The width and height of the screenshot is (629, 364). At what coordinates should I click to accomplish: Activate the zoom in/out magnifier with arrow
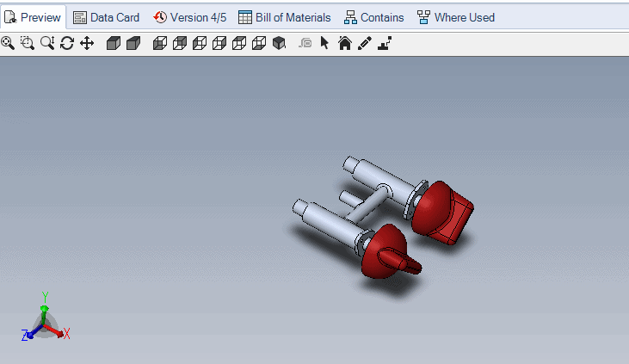coord(47,43)
